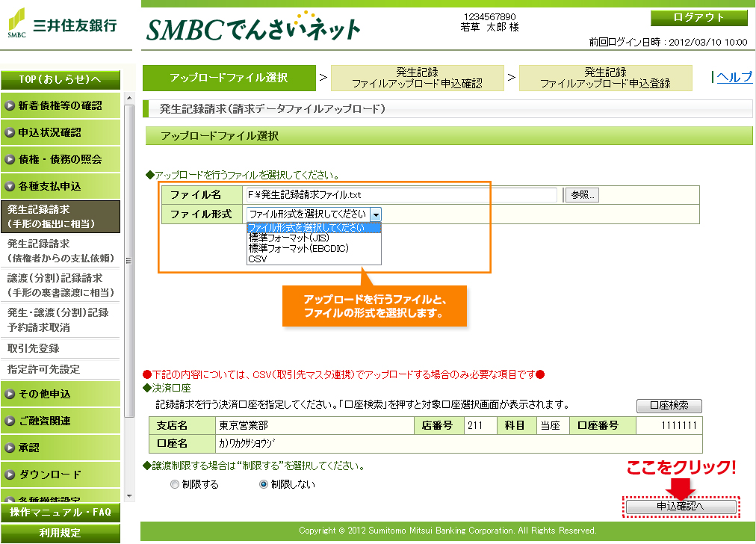Click the ファイル形式 dropdown arrow
Viewport: 756px width, 544px height.
coord(376,214)
